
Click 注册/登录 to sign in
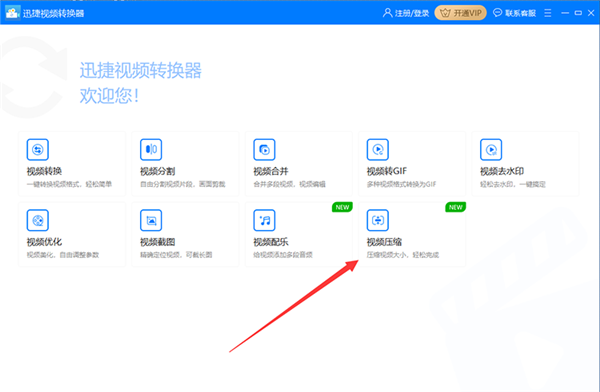[x=412, y=13]
